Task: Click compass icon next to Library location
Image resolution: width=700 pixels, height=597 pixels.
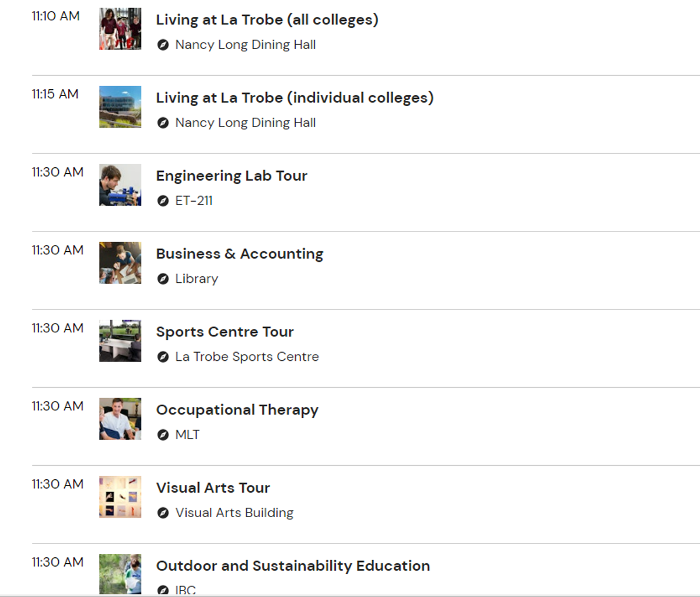Action: (x=163, y=279)
